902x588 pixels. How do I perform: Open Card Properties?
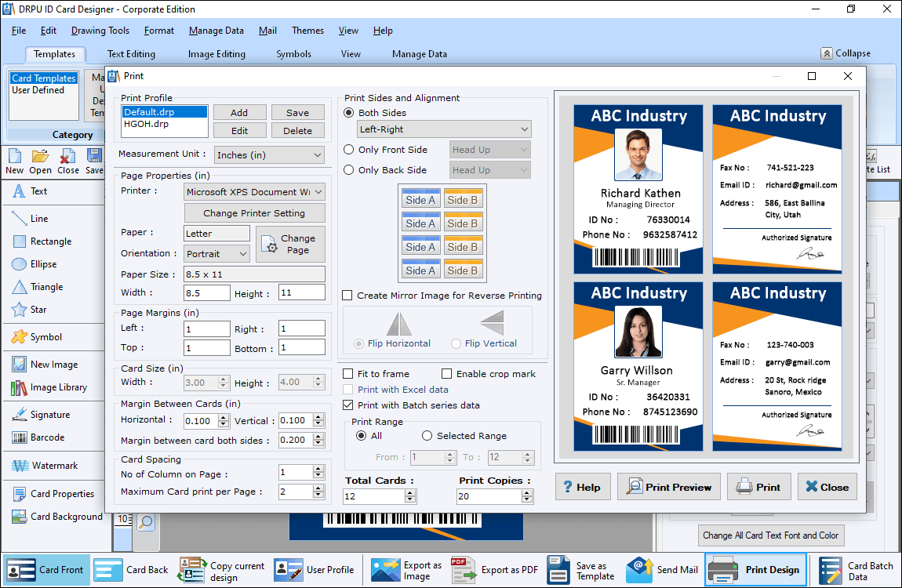point(53,494)
